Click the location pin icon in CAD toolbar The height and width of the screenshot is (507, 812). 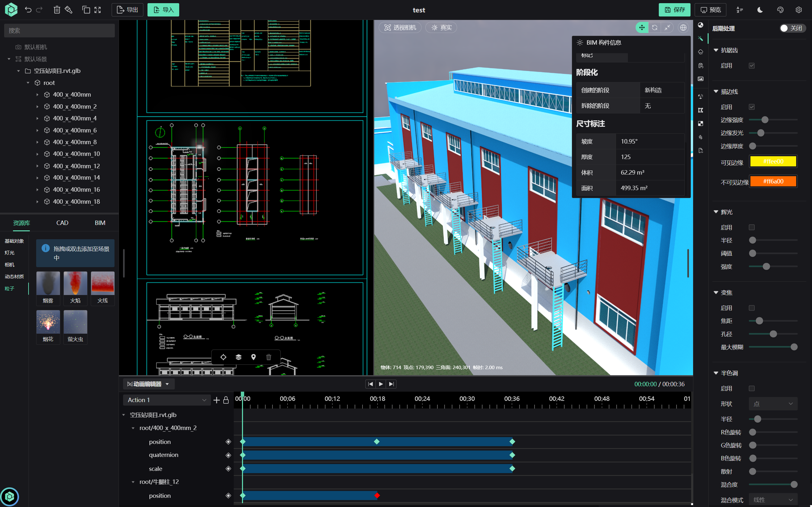253,357
